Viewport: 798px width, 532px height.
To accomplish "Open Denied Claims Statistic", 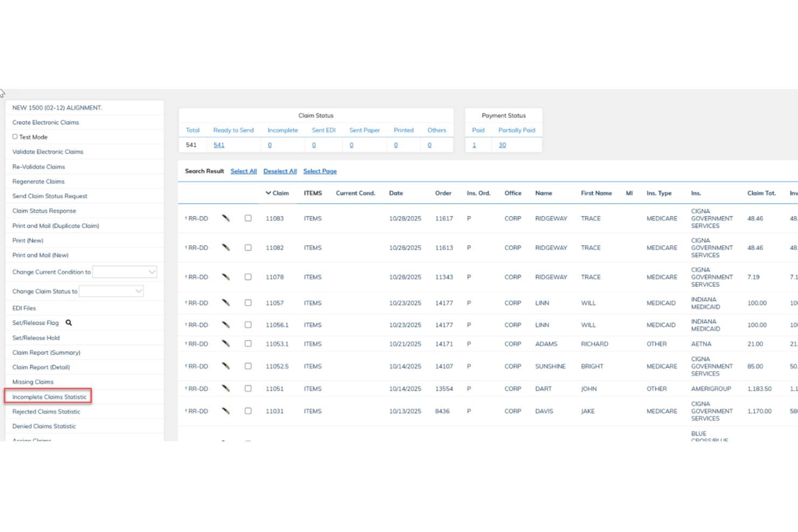I will (44, 426).
